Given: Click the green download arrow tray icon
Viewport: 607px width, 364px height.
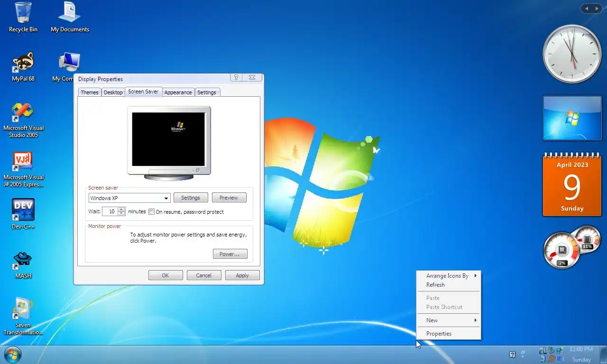Looking at the screenshot, I should [x=552, y=351].
